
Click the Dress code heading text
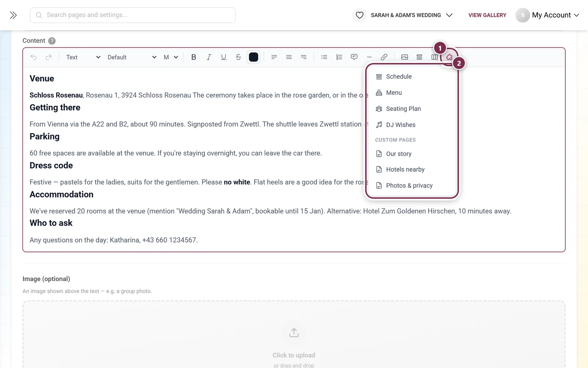(x=51, y=166)
